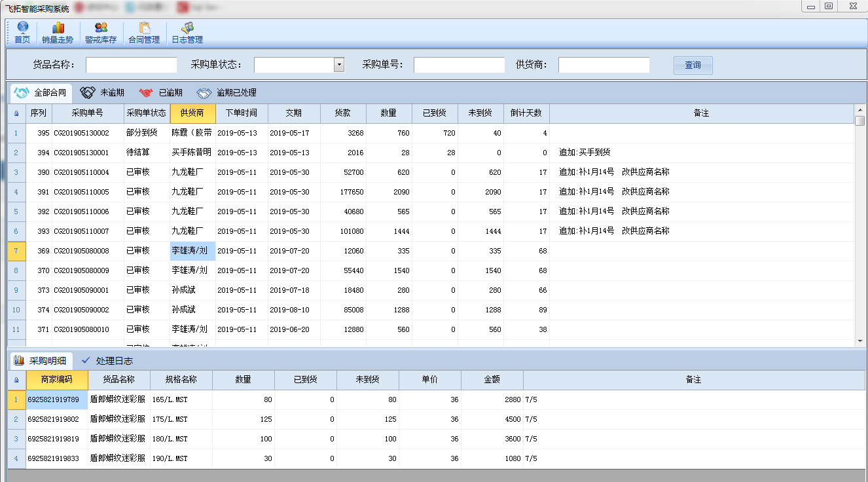Switch to the 采购明细 tab
This screenshot has width=868, height=482.
[41, 360]
